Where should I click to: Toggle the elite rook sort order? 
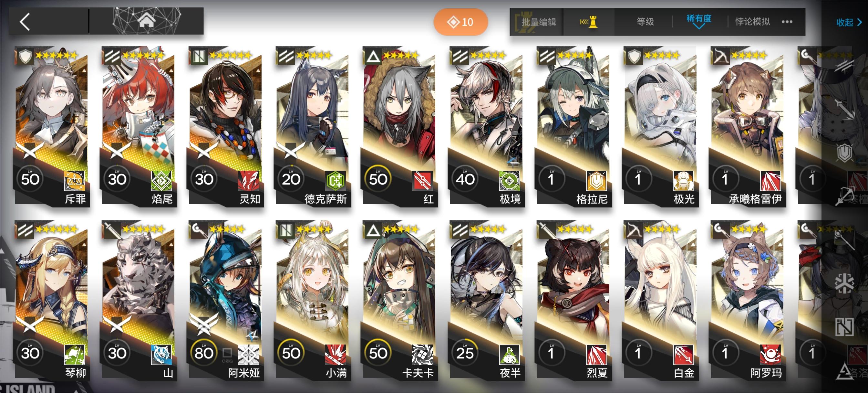589,22
